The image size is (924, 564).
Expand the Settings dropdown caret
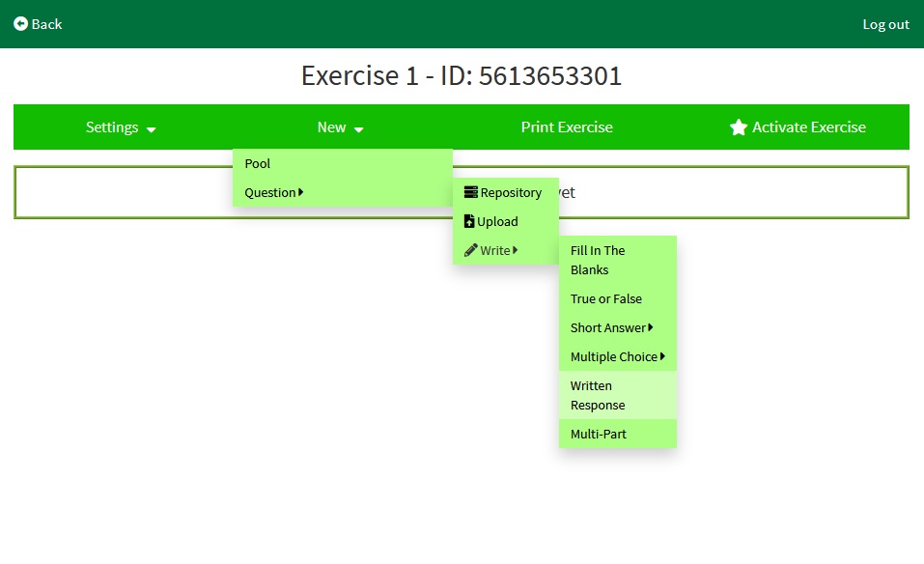pyautogui.click(x=152, y=129)
